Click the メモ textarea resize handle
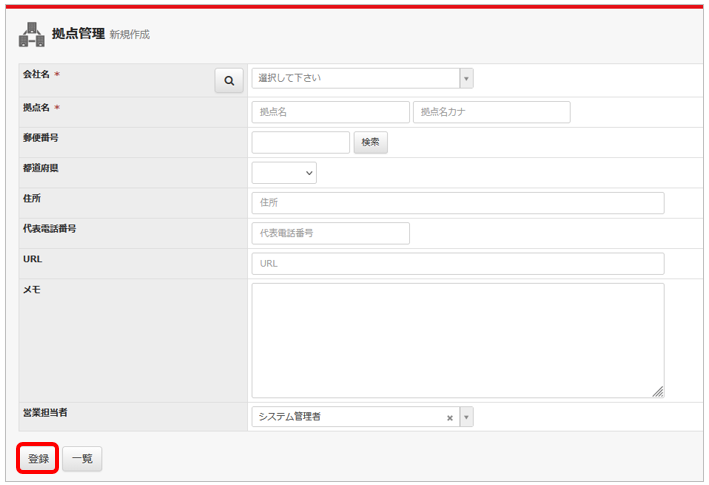Image resolution: width=709 pixels, height=485 pixels. 658,392
